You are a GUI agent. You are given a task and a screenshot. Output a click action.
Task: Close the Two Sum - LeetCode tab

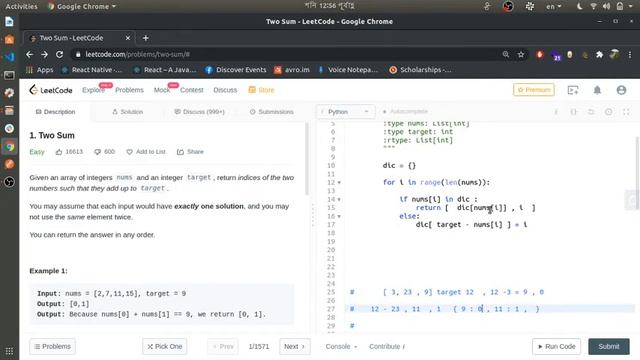(x=128, y=38)
